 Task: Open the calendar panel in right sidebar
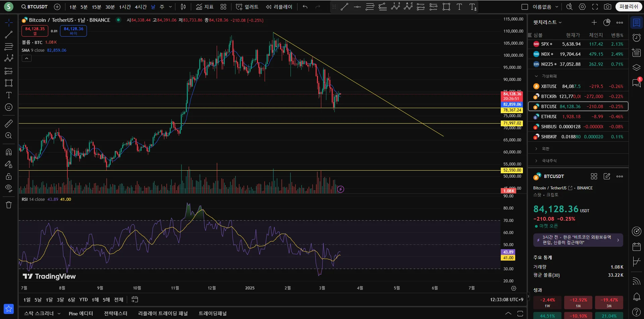coord(636,247)
